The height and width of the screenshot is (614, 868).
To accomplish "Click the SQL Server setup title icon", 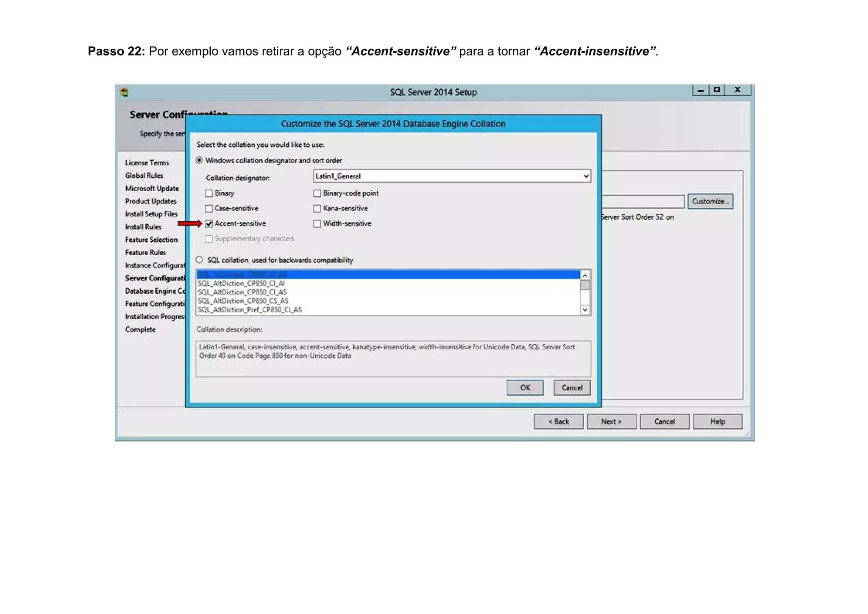I will tap(124, 92).
